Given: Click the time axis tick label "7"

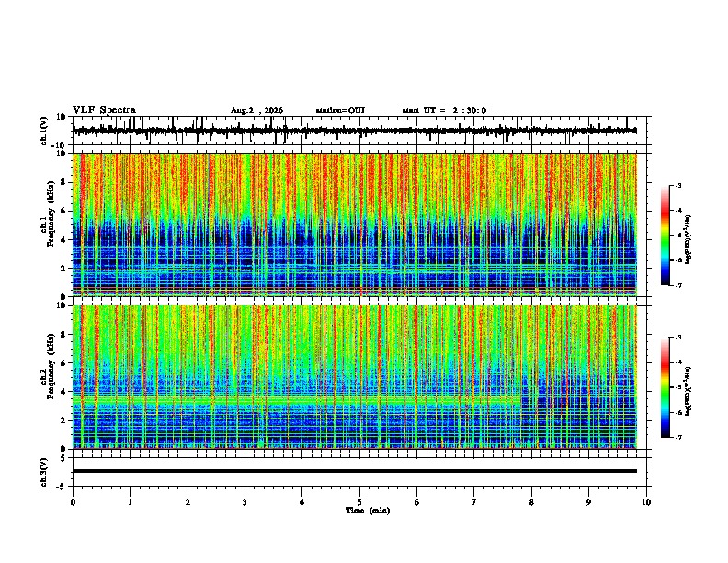Looking at the screenshot, I should click(474, 502).
